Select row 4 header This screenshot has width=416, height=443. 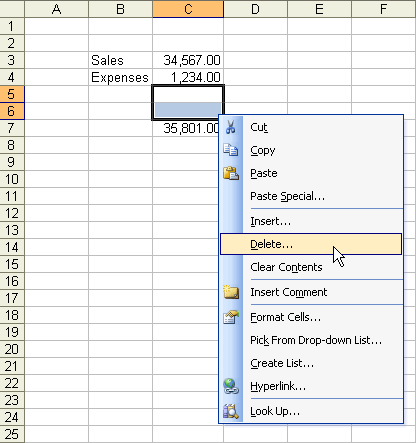pos(12,77)
